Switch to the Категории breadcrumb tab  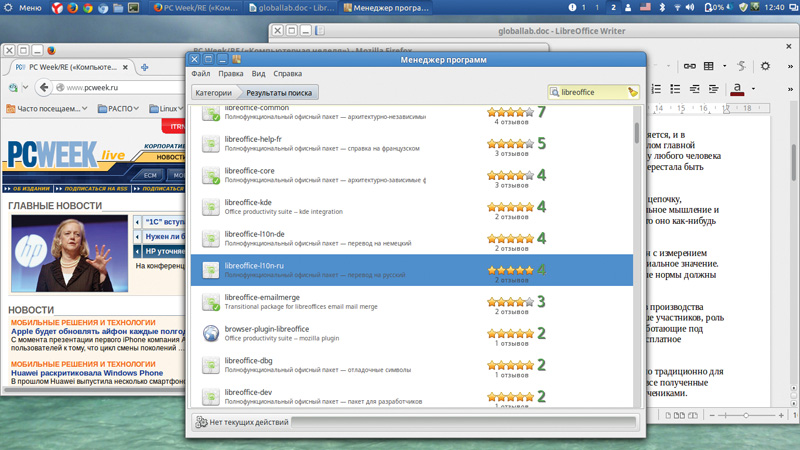(x=213, y=92)
